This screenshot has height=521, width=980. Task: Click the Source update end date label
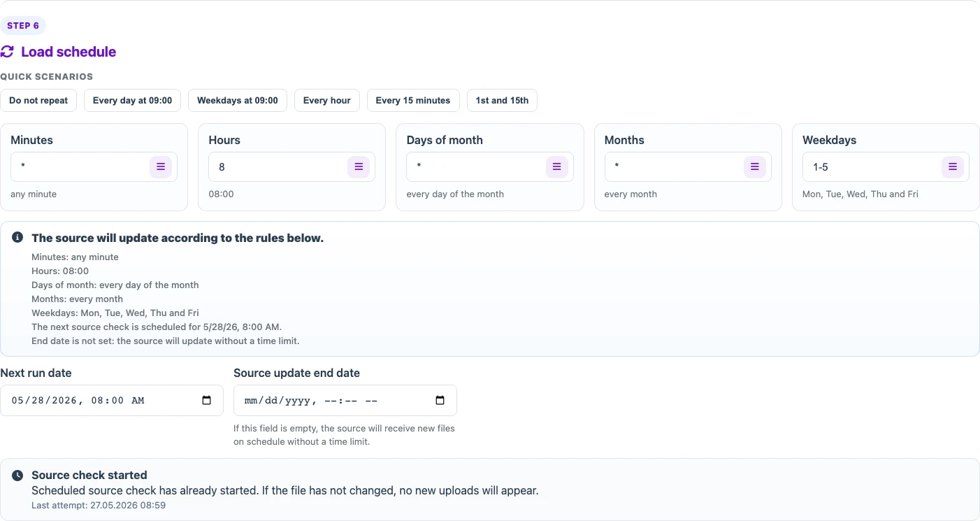[296, 373]
